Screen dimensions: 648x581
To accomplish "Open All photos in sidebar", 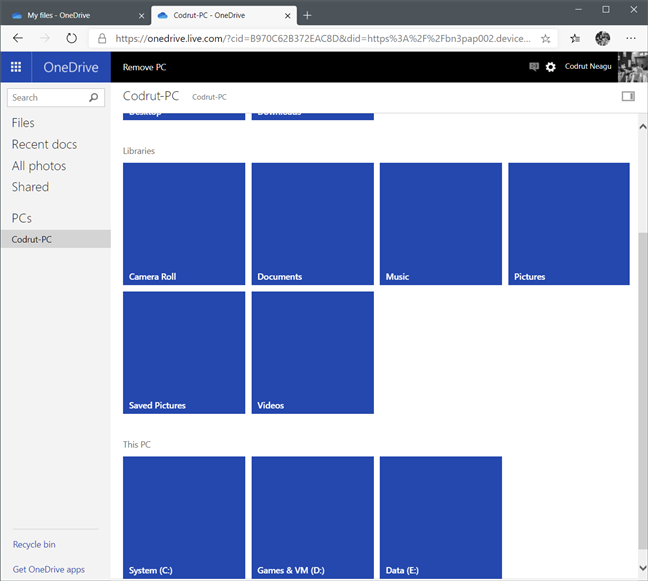I will 39,166.
